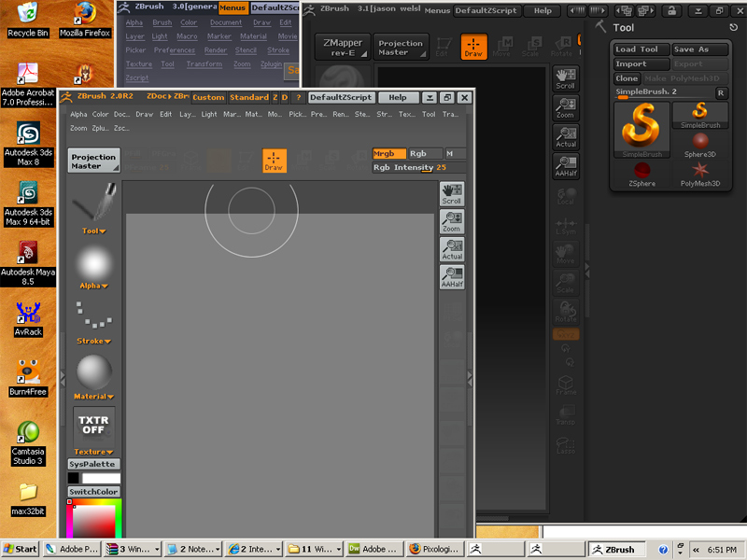747x560 pixels.
Task: Open the Texture dropdown in left shelf
Action: pyautogui.click(x=93, y=452)
